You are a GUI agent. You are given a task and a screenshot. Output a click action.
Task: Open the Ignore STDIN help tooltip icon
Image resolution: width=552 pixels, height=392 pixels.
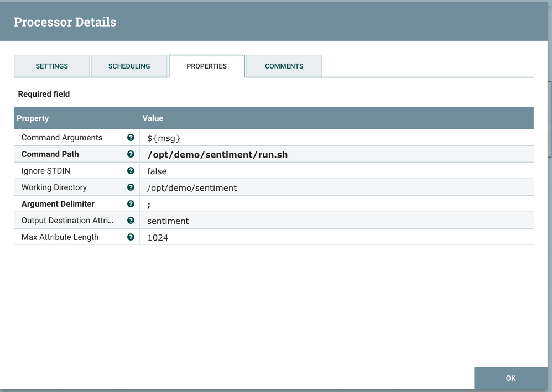tap(131, 171)
